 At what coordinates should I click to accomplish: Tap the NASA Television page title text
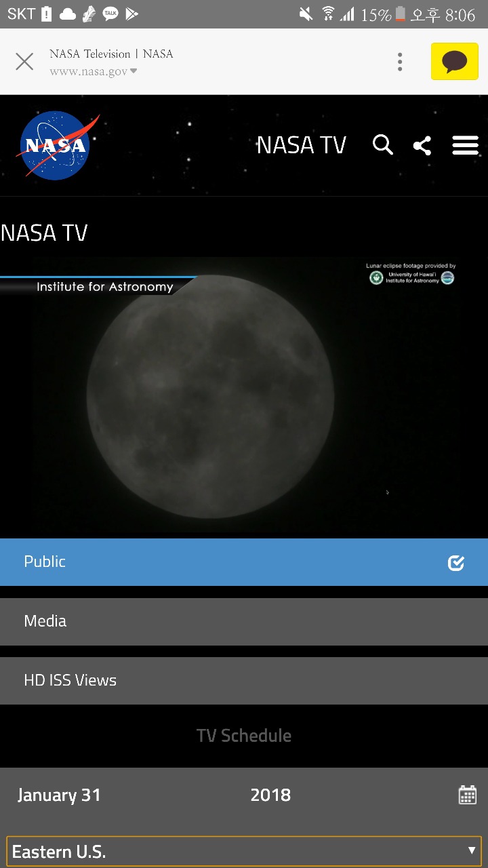tap(111, 54)
